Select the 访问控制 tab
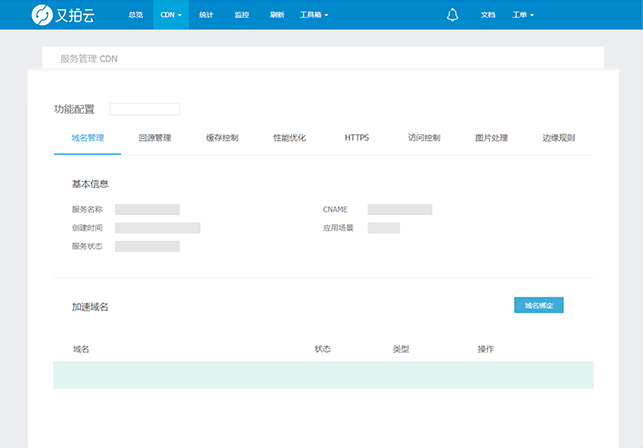Image resolution: width=643 pixels, height=448 pixels. [424, 138]
